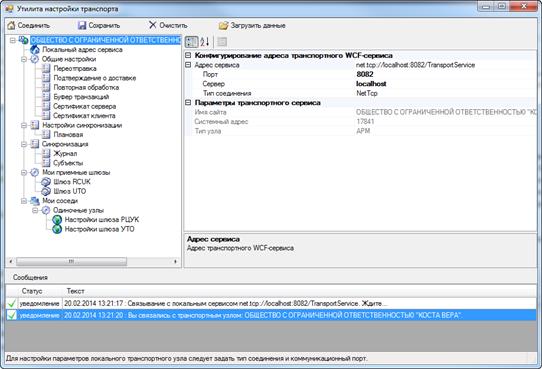Click the Порт value 8082 field
The image size is (542, 369).
(x=446, y=74)
